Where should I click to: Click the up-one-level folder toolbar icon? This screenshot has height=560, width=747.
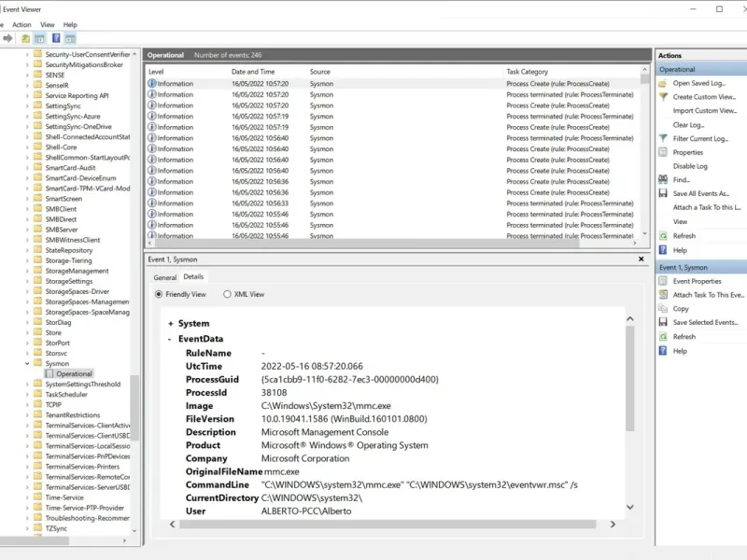(x=26, y=38)
